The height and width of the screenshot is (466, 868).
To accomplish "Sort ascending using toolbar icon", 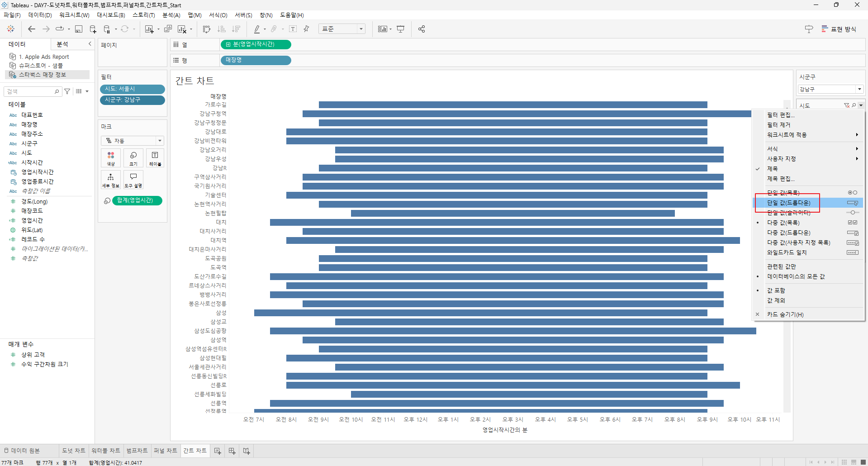I will point(222,29).
